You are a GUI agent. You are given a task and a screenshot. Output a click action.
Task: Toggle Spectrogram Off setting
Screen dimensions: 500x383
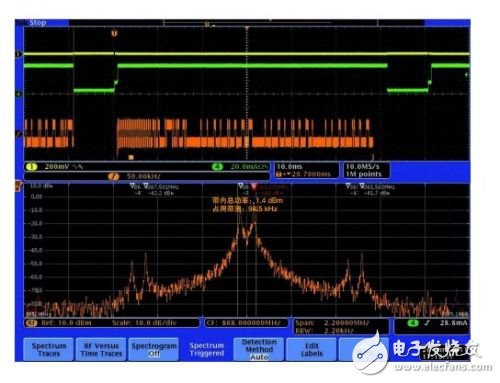coord(154,349)
